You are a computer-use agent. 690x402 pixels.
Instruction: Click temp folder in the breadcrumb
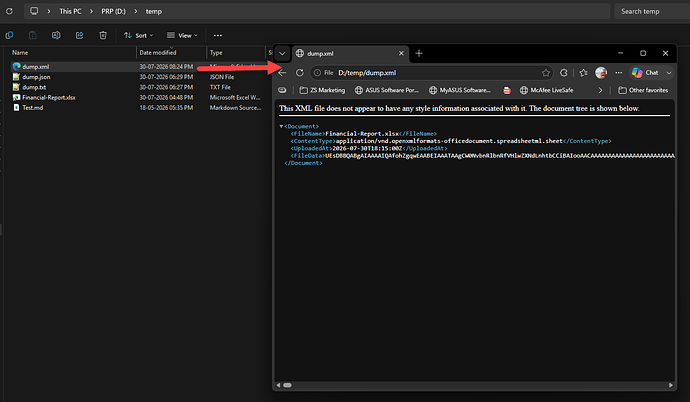[154, 11]
